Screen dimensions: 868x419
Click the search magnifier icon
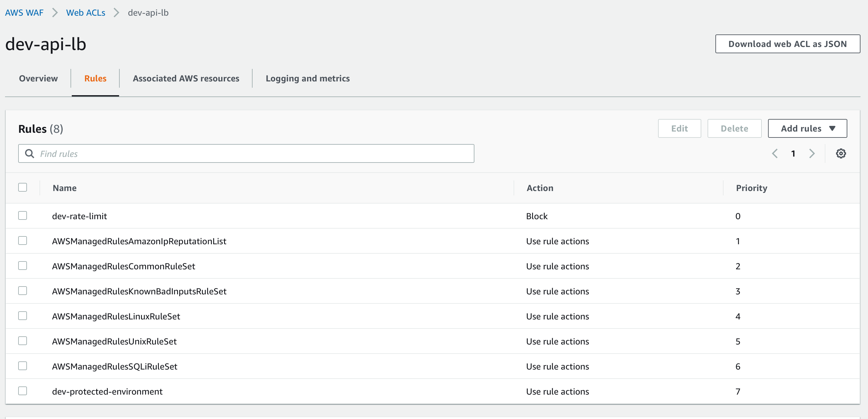coord(30,153)
